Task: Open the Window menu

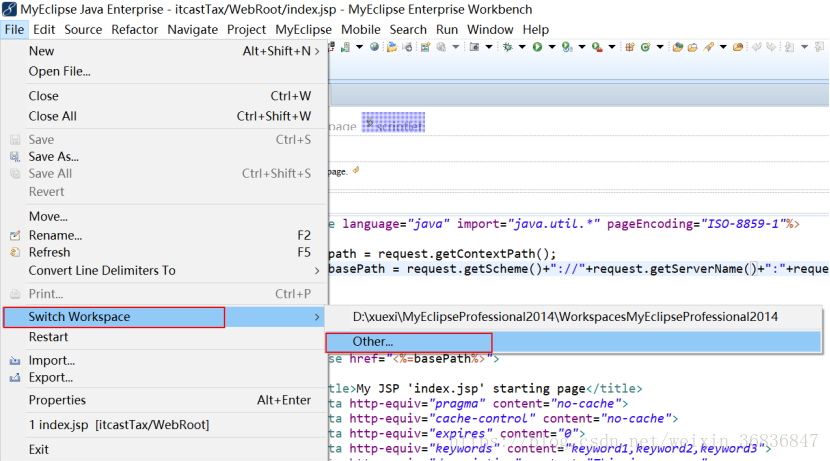Action: [490, 30]
